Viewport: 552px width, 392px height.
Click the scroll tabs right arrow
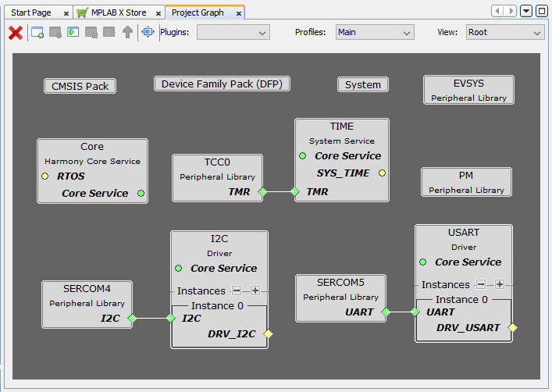click(x=511, y=11)
